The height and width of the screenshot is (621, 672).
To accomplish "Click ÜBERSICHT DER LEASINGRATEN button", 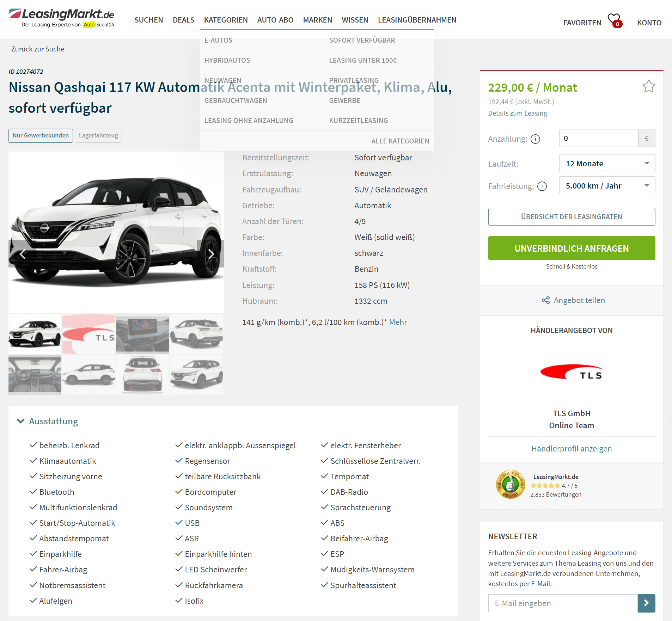I will [572, 217].
